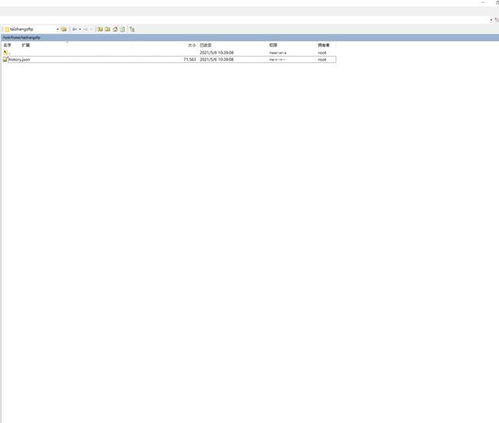Go to the home directory icon

point(115,29)
